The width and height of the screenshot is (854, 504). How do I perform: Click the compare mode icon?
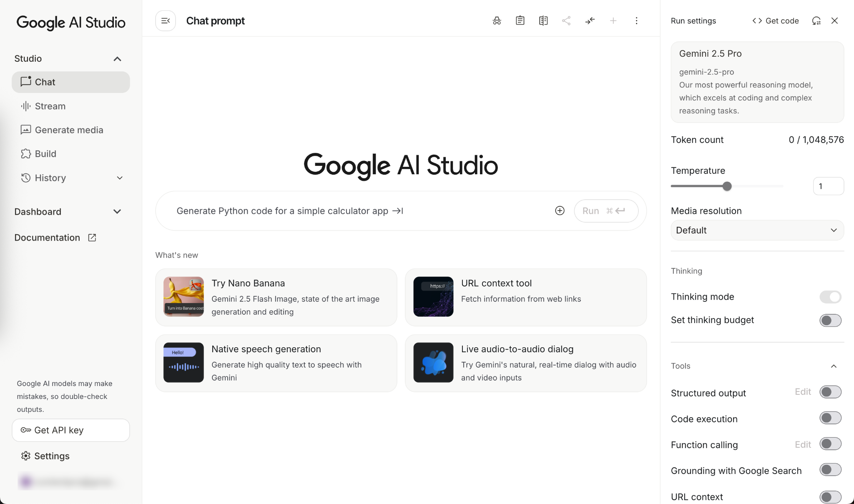543,21
